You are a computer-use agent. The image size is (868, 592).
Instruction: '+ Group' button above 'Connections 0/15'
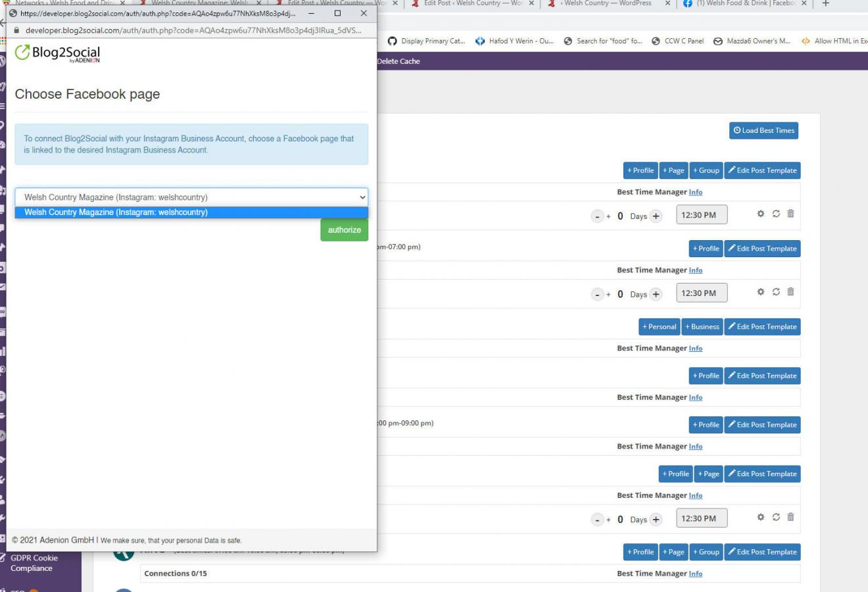[706, 552]
